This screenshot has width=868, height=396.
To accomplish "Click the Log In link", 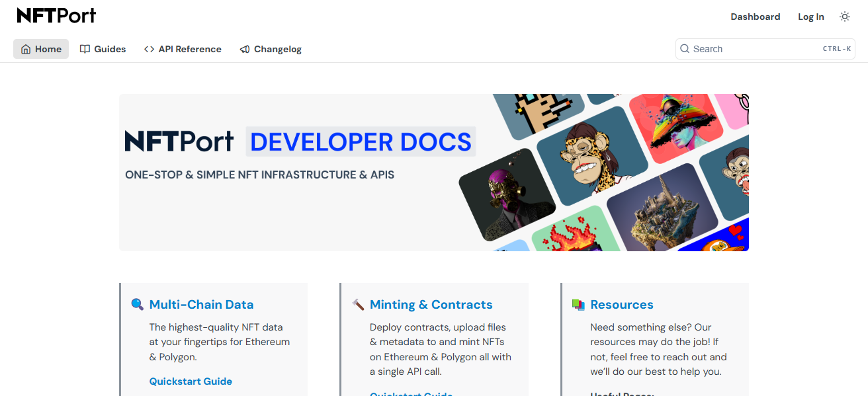I will tap(811, 17).
